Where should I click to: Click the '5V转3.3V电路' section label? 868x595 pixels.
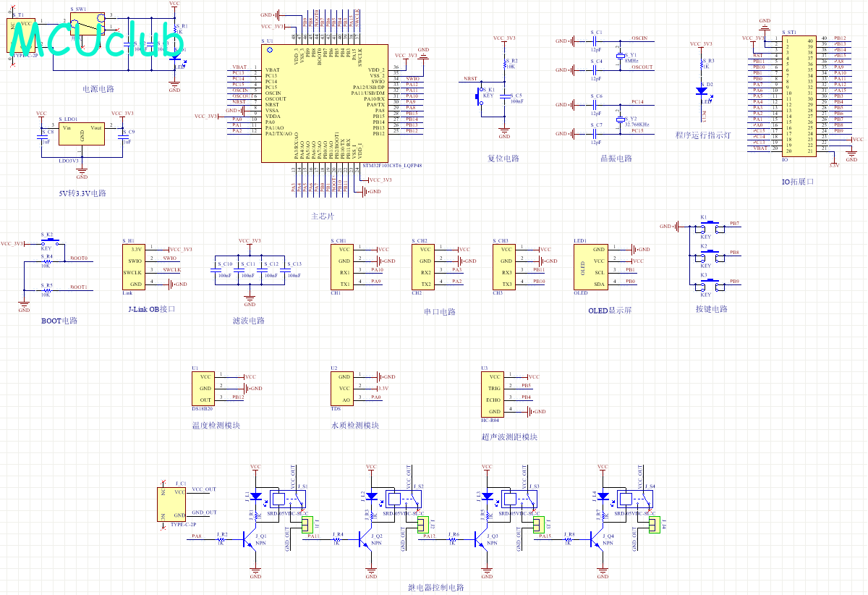coord(82,194)
